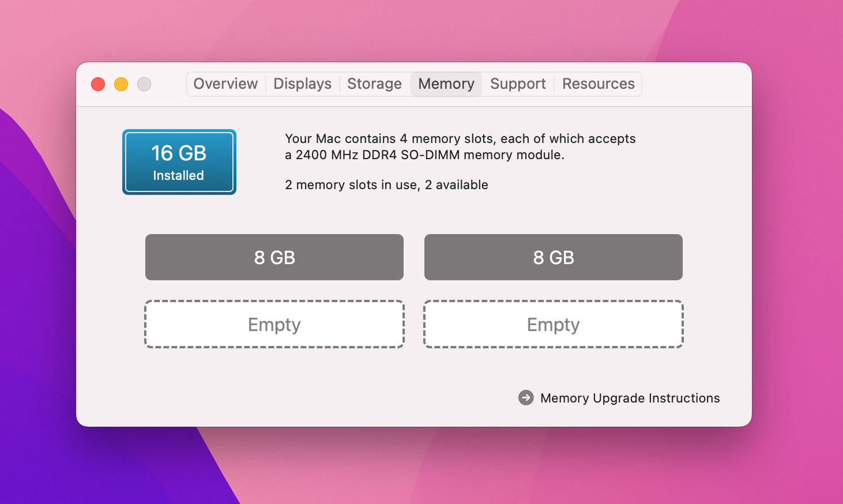
Task: Open the Displays tab
Action: (302, 84)
